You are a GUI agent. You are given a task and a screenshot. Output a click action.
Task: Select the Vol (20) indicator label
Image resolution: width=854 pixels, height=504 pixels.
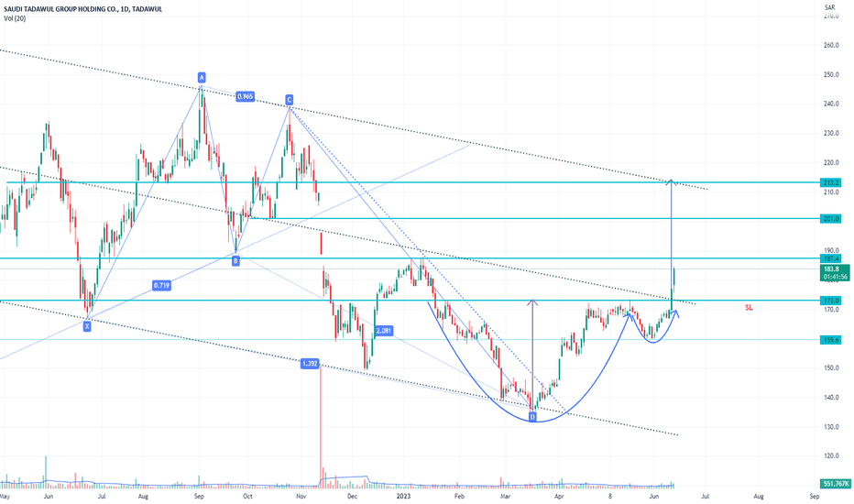(14, 18)
